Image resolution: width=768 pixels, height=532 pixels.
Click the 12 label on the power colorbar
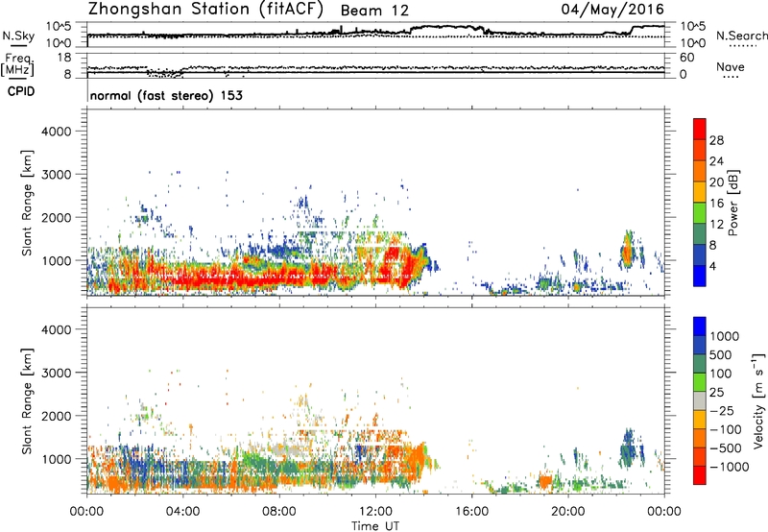point(716,225)
